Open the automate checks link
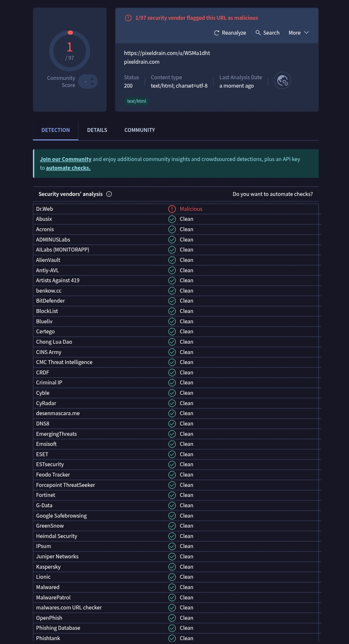Image resolution: width=349 pixels, height=644 pixels. pyautogui.click(x=68, y=168)
